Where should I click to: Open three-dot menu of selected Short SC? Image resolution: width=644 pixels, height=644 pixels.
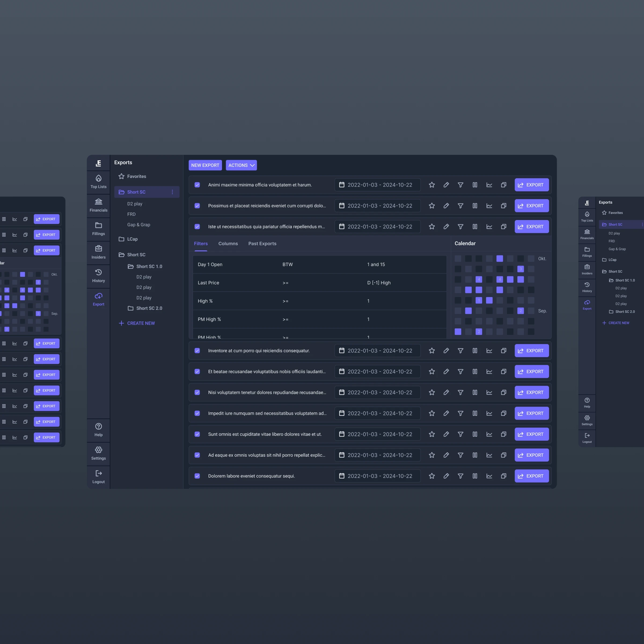(x=172, y=192)
